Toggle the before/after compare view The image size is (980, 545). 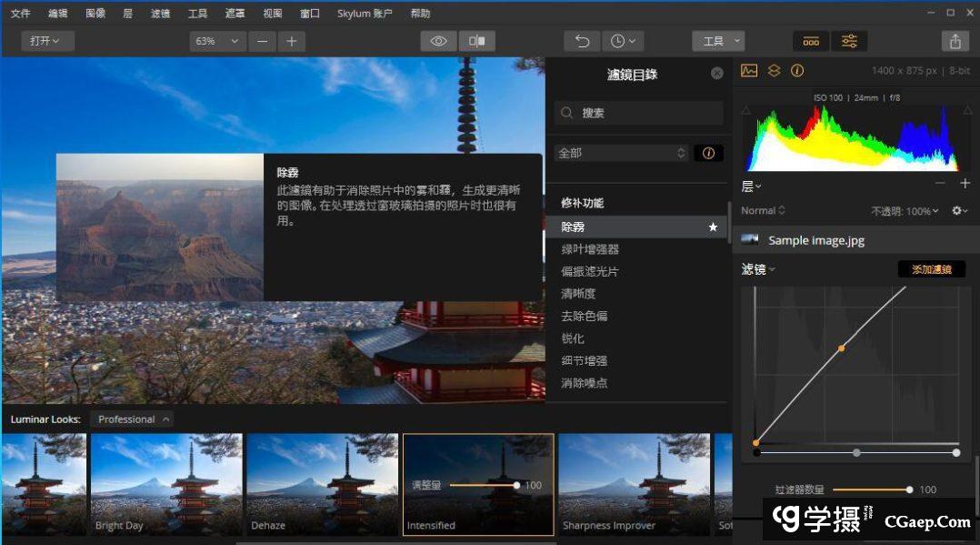pos(476,41)
